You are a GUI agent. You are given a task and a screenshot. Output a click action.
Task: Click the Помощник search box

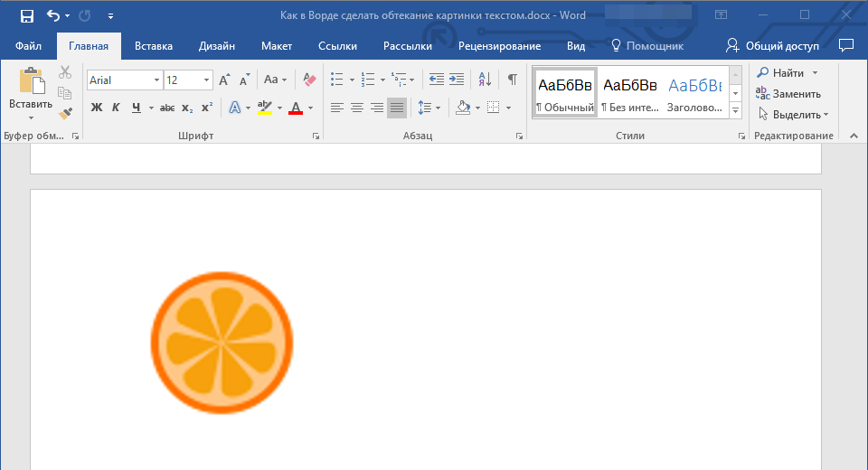[647, 46]
